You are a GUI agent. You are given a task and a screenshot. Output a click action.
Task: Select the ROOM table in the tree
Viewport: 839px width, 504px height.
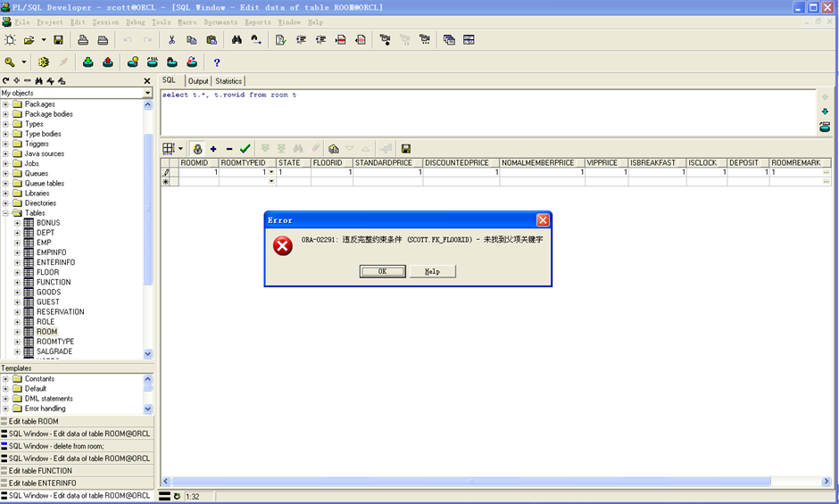[46, 332]
